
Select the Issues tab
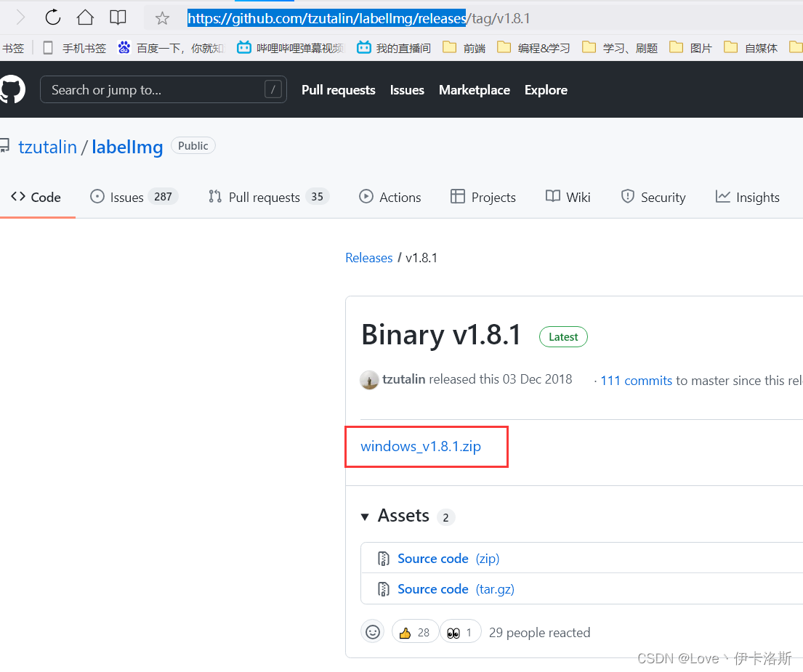click(134, 197)
